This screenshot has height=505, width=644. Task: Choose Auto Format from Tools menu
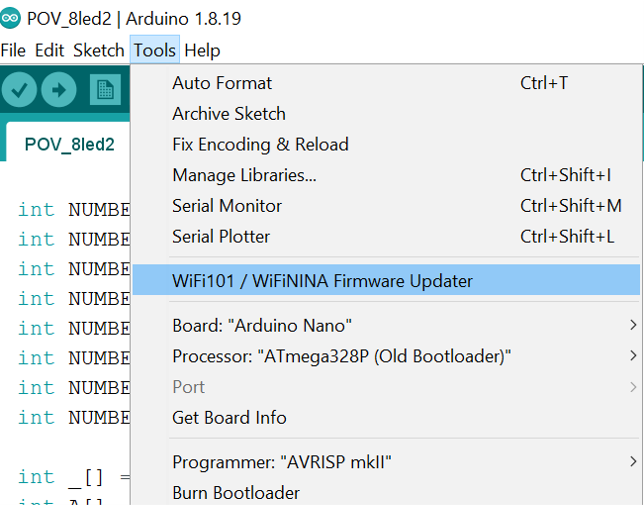(x=222, y=83)
